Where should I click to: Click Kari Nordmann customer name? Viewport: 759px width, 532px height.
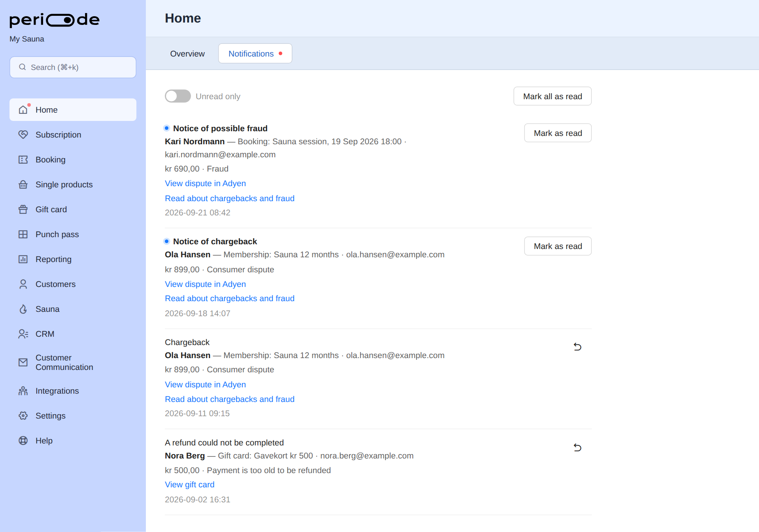click(x=194, y=141)
